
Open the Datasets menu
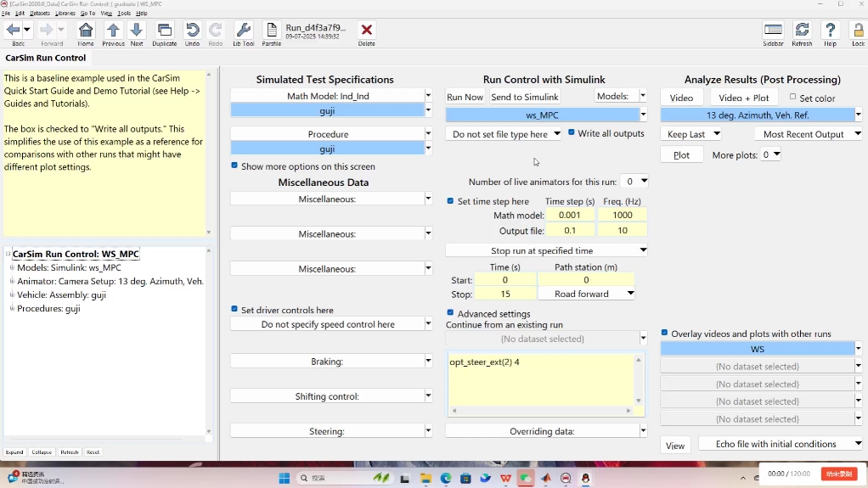point(40,14)
